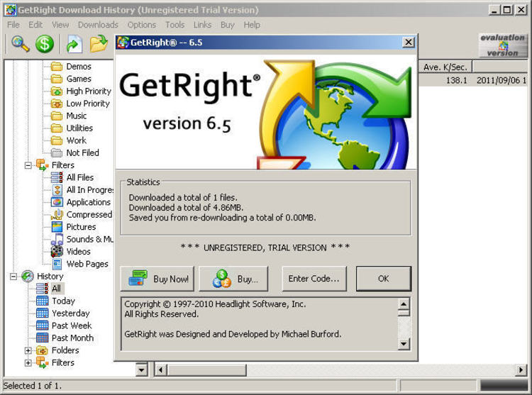Screen dimensions: 532x395
Task: Click the tree panel scroll down arrow
Action: (141, 369)
